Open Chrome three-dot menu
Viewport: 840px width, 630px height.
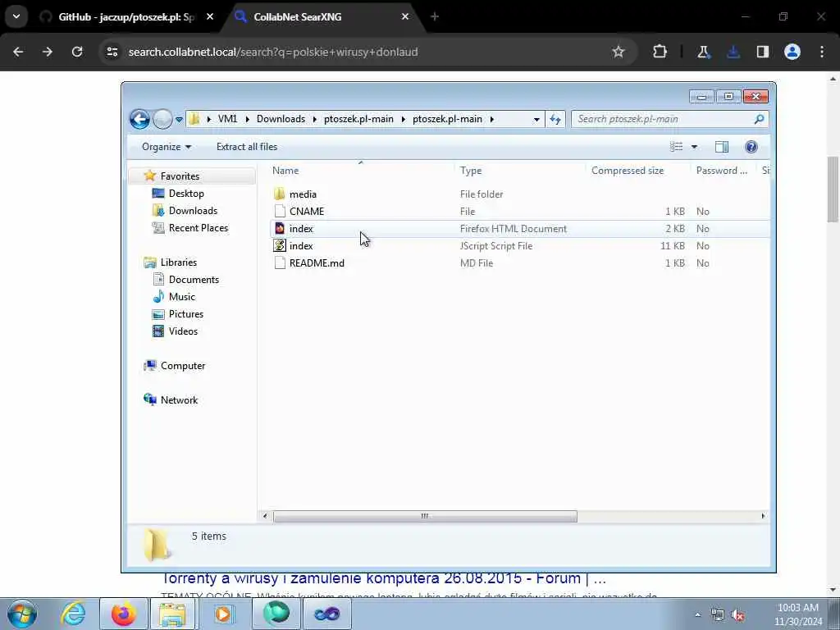[822, 52]
